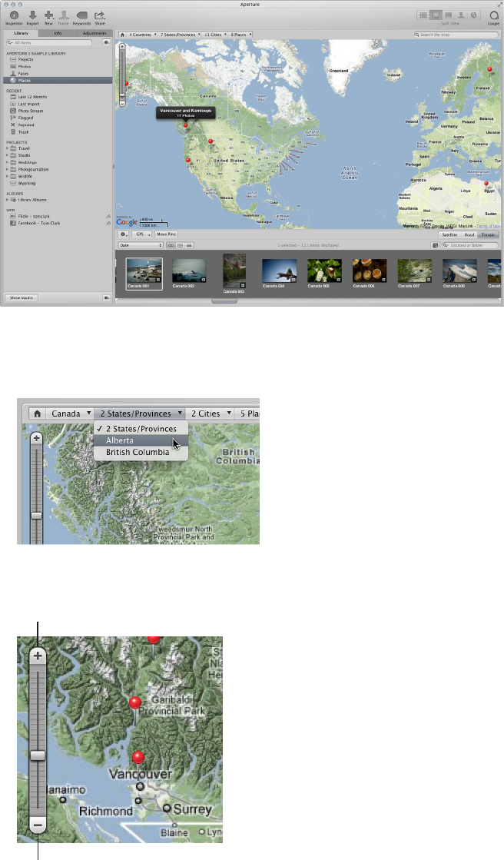
Task: Show Rejected photos
Action: (26, 125)
